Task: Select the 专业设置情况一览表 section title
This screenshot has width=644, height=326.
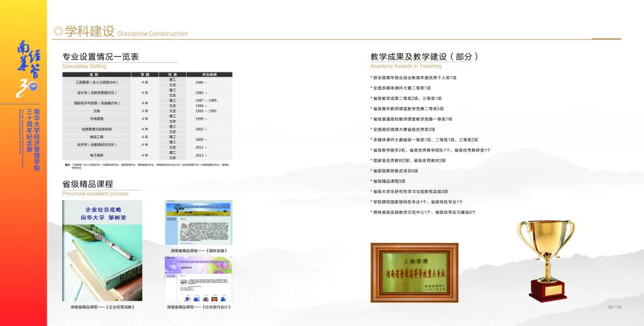Action: [101, 56]
